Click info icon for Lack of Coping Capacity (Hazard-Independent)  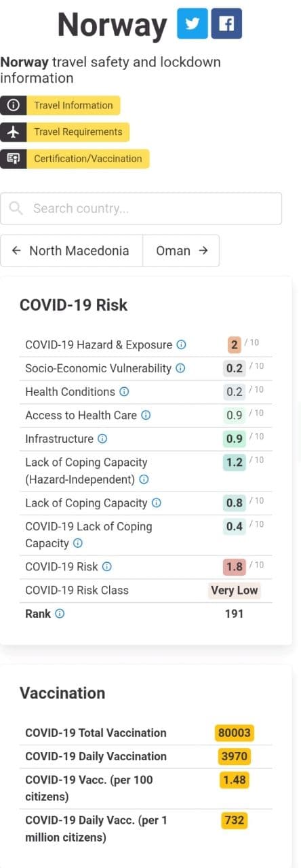144,479
